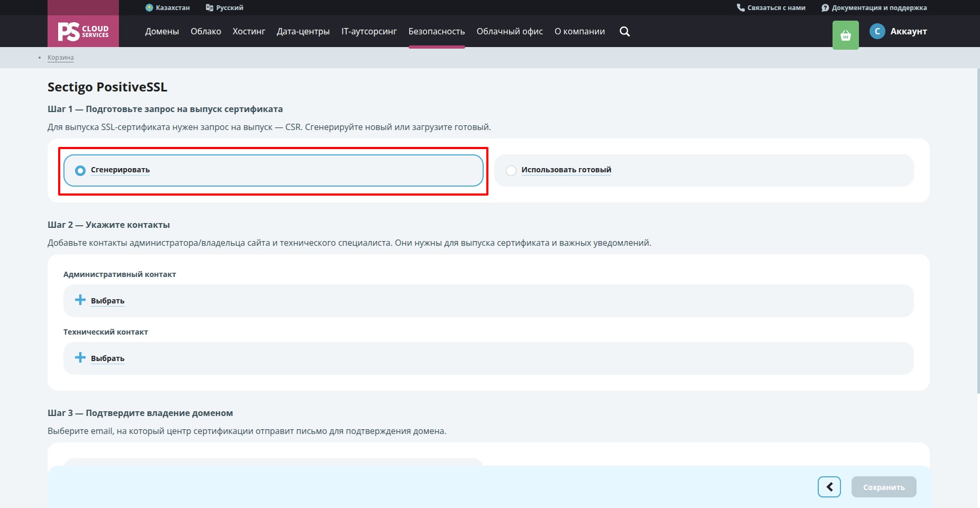The height and width of the screenshot is (508, 980).
Task: Click the Шаг 2 — Укажите контакты heading
Action: pos(109,225)
